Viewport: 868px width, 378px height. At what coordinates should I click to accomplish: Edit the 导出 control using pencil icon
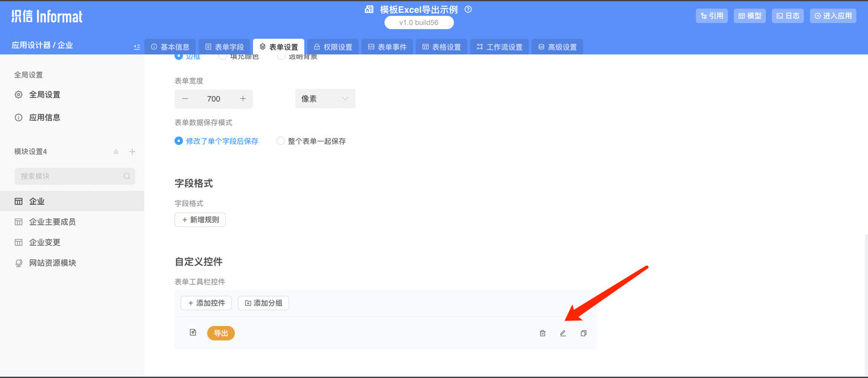pyautogui.click(x=562, y=333)
